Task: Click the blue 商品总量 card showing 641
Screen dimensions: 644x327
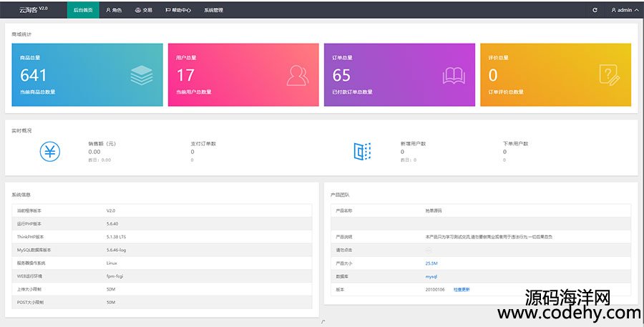Action: (x=87, y=75)
